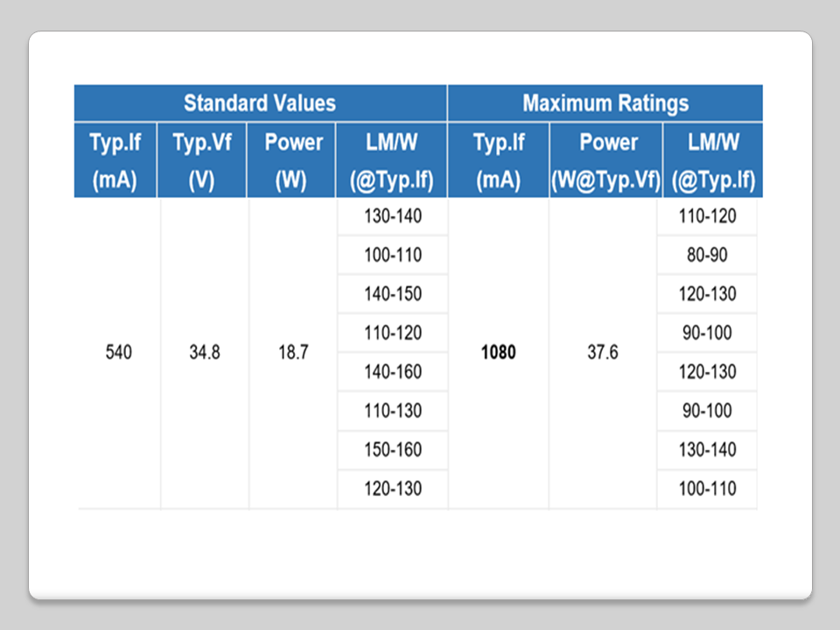
Task: Select the 18.7 power value cell
Action: click(x=293, y=353)
